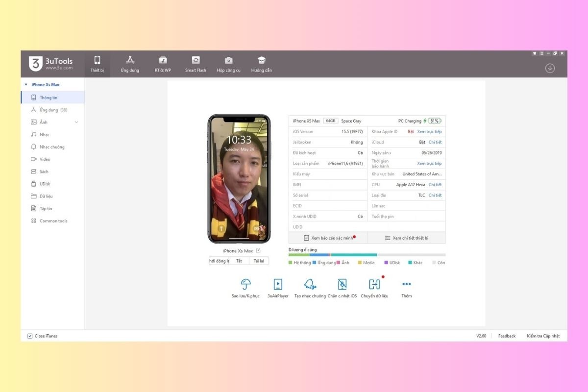588x392 pixels.
Task: Click Chi tiết link for Loại đĩa
Action: [435, 195]
